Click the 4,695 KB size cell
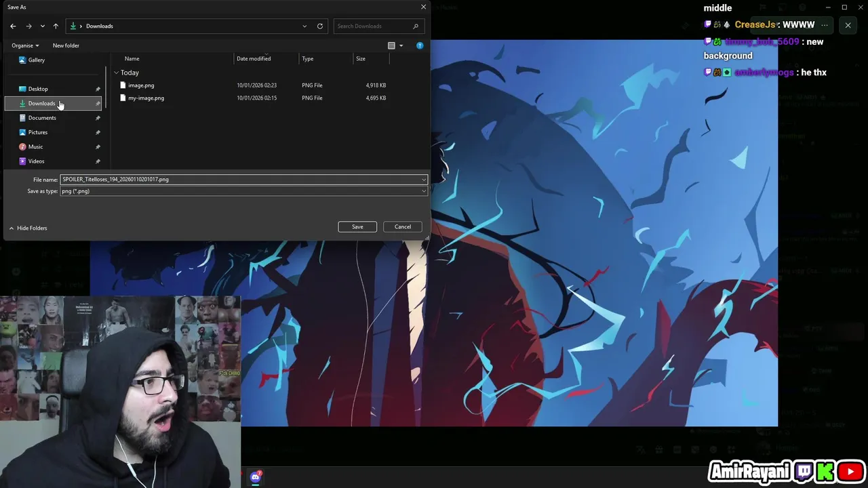 coord(376,98)
